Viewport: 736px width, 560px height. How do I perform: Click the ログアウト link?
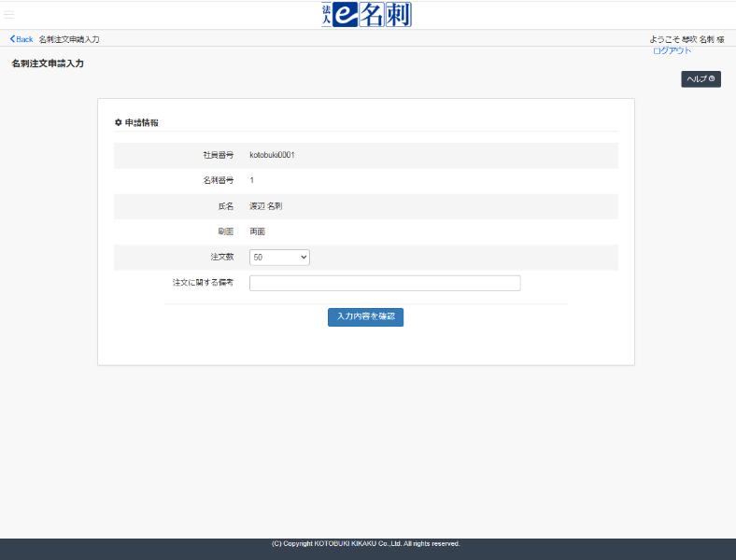pos(672,50)
